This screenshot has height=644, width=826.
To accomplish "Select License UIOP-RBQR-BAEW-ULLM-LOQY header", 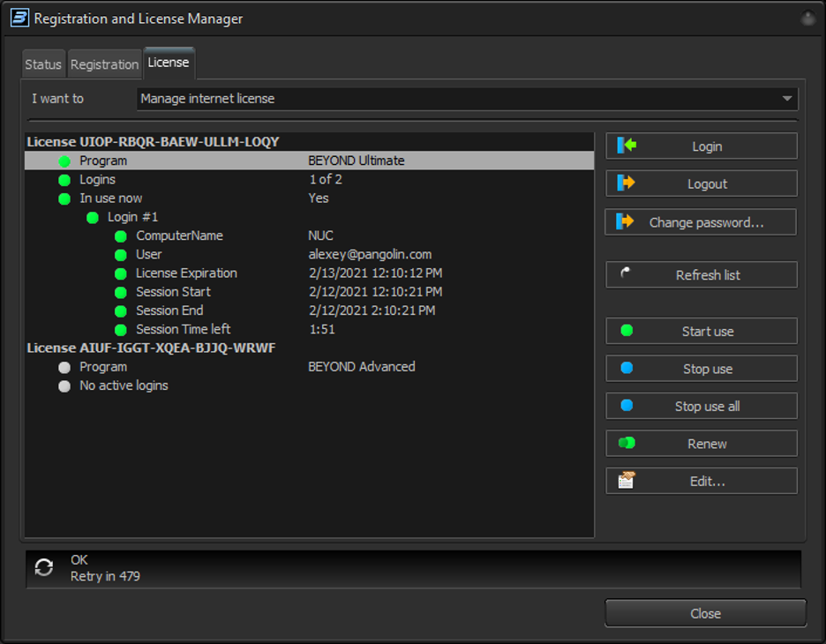I will (153, 142).
